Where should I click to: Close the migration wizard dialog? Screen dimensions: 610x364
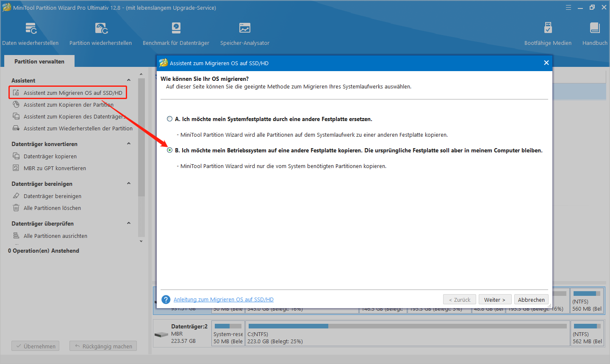(546, 63)
